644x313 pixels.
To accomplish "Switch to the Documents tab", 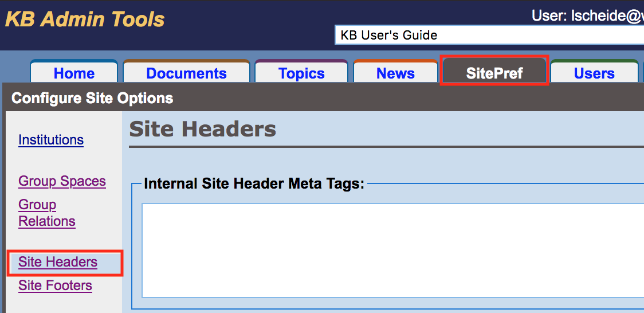I will (186, 73).
